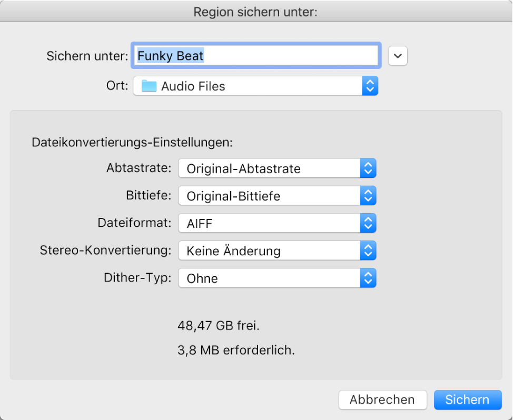Click the Sichern button
Image resolution: width=513 pixels, height=420 pixels.
(x=467, y=400)
